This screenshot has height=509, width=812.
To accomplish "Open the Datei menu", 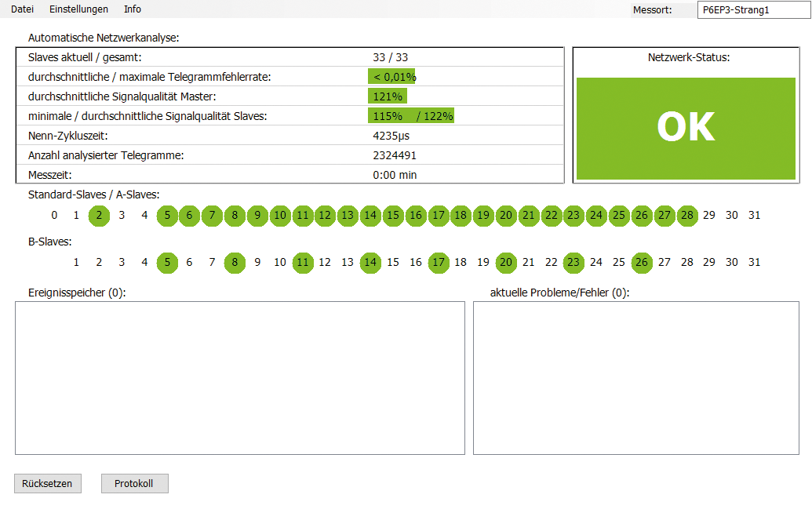I will pos(21,9).
